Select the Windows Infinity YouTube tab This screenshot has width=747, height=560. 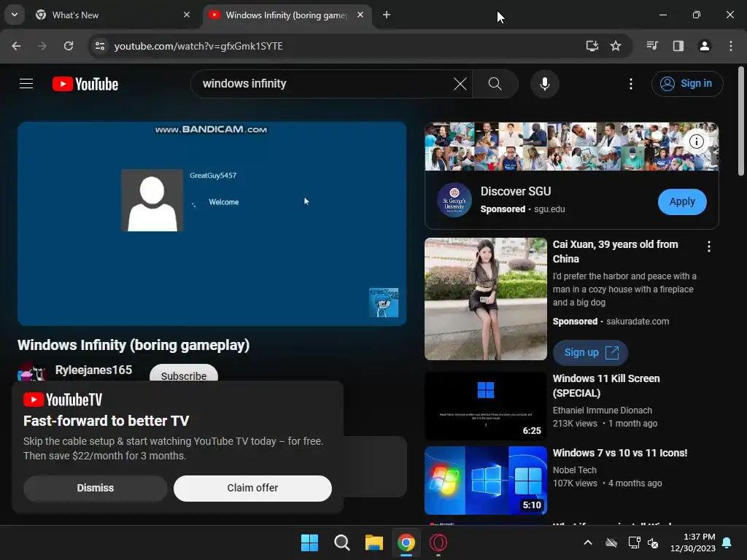tap(286, 15)
